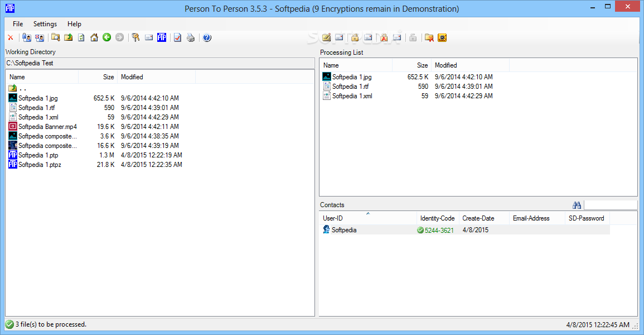Image resolution: width=644 pixels, height=335 pixels.
Task: Open the checklist document icon
Action: (177, 38)
